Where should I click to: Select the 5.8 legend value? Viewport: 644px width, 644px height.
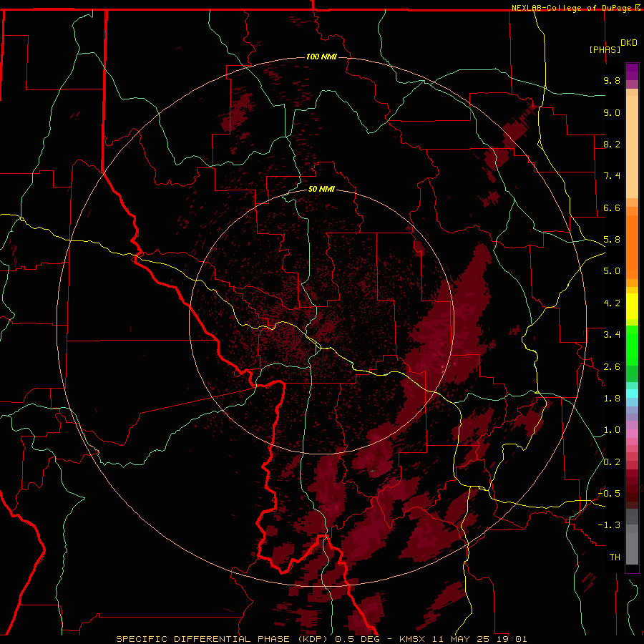click(x=612, y=240)
